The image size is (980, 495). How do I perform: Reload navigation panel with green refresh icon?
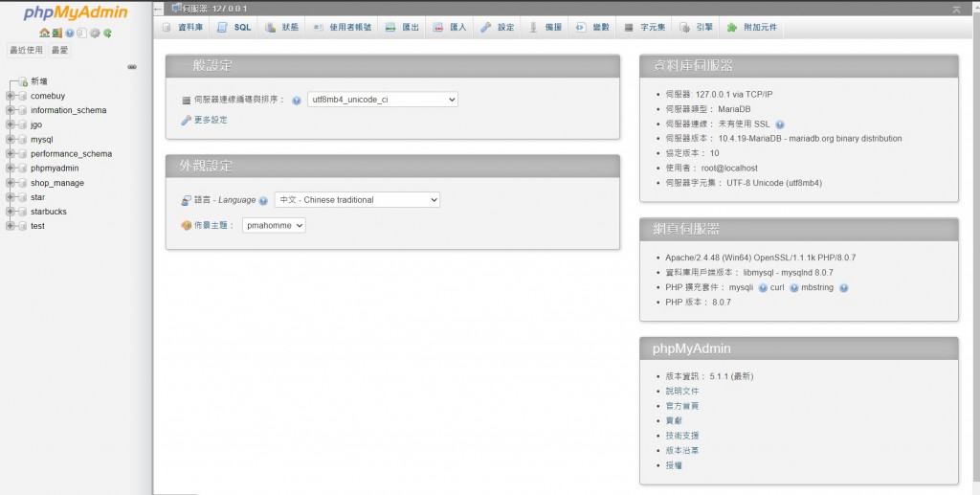[107, 34]
